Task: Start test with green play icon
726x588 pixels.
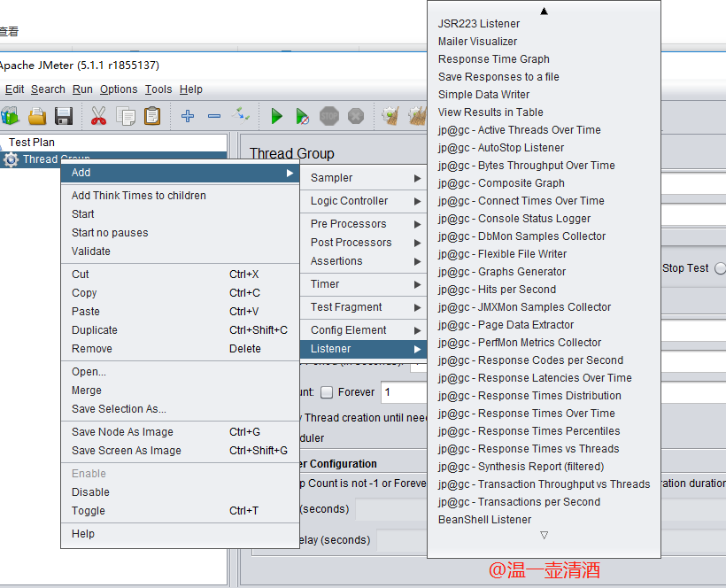Action: [x=276, y=116]
